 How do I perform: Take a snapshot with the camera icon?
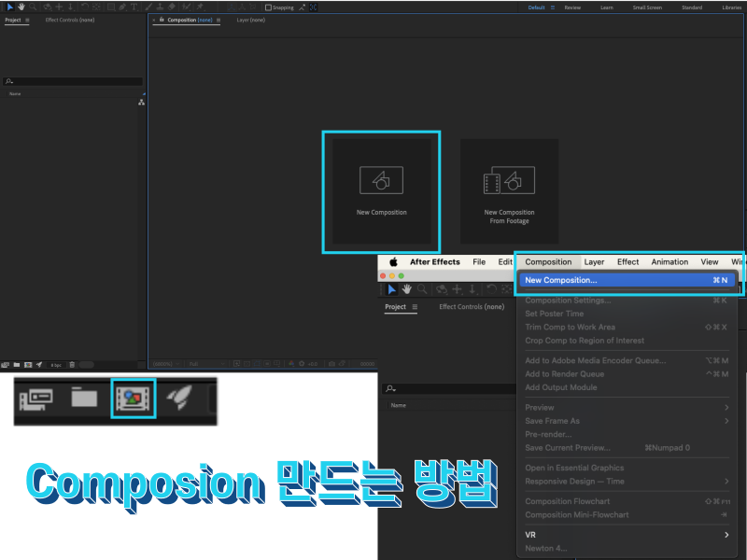(332, 364)
